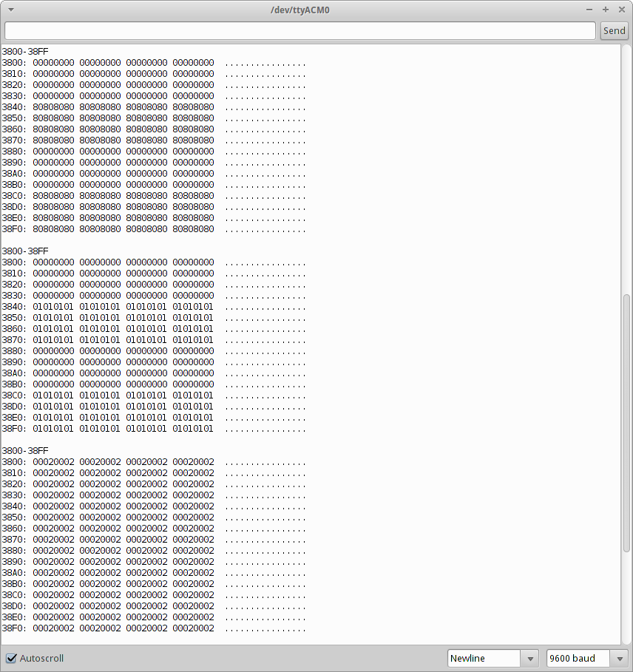Open the window menu arrow icon
This screenshot has height=672, width=633.
[x=10, y=10]
